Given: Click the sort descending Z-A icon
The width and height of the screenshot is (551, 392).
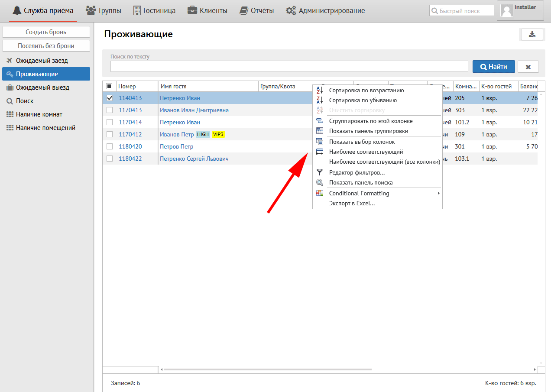Looking at the screenshot, I should (320, 100).
